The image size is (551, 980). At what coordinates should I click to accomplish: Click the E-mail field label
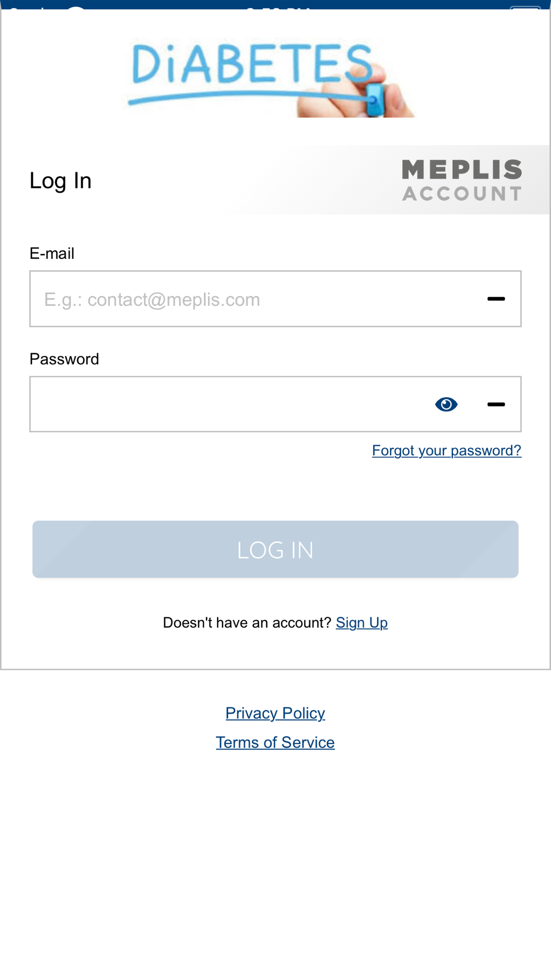pos(52,254)
